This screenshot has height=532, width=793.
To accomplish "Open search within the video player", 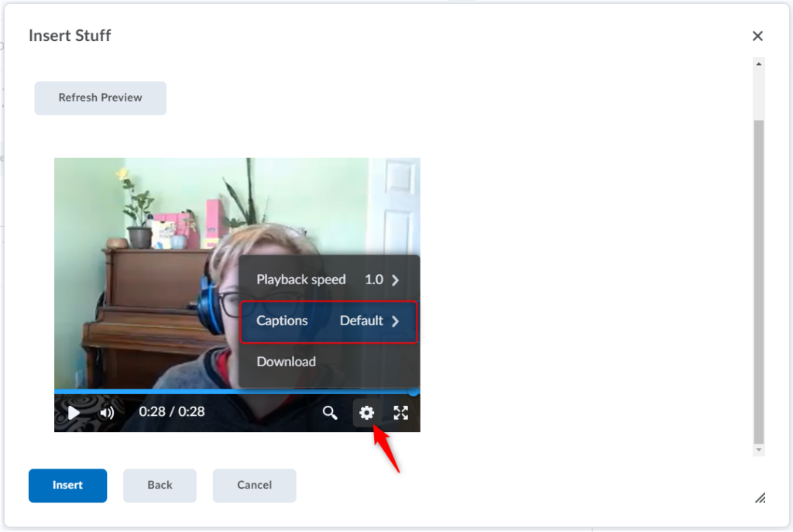I will [330, 413].
